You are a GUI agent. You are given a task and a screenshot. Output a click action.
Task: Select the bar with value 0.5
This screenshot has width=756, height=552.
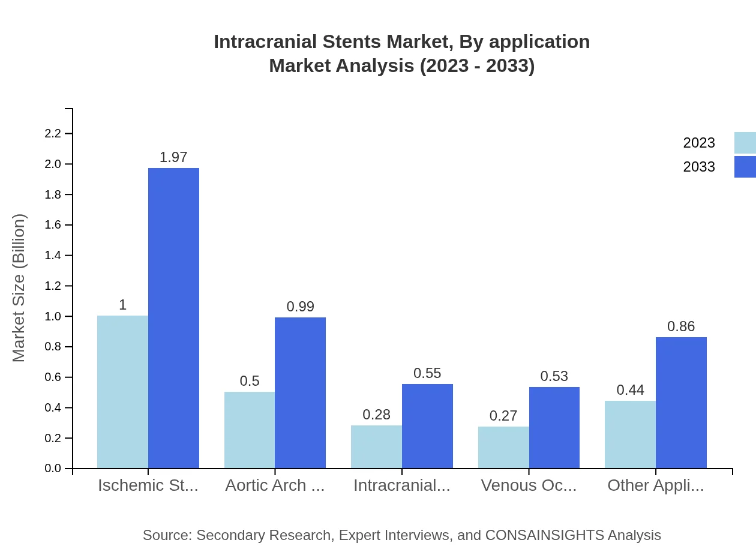pos(249,429)
